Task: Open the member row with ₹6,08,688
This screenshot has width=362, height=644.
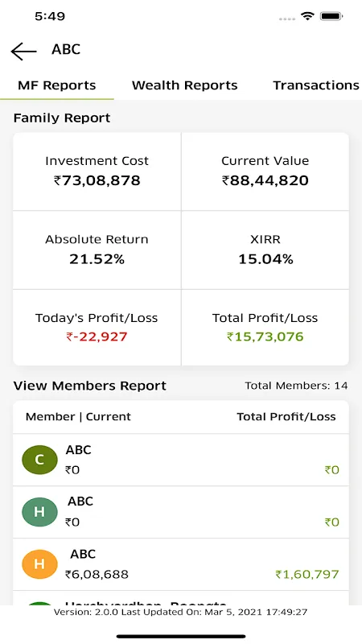Action: coord(181,564)
